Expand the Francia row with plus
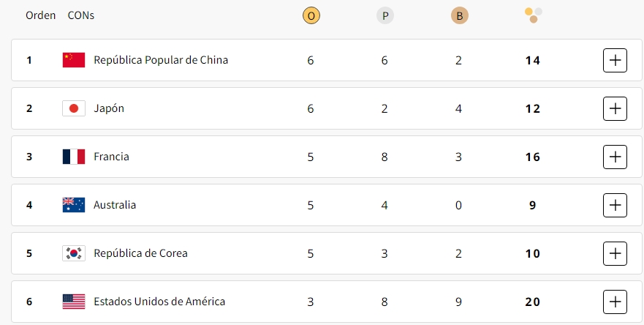The width and height of the screenshot is (644, 325). tap(615, 157)
